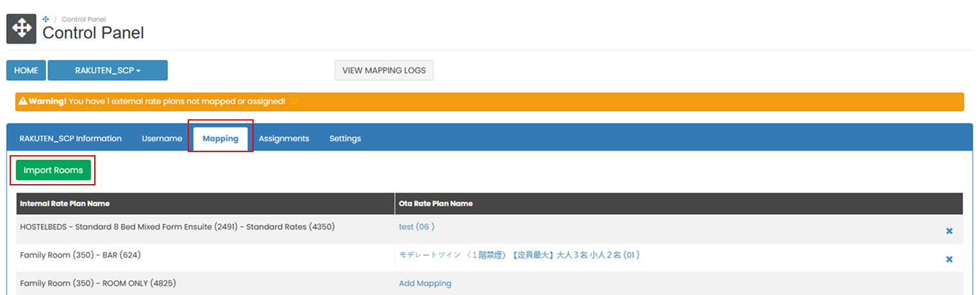Viewport: 980px width, 295px height.
Task: Click Add Mapping for Family Room ROOM ONLY
Action: pyautogui.click(x=425, y=283)
